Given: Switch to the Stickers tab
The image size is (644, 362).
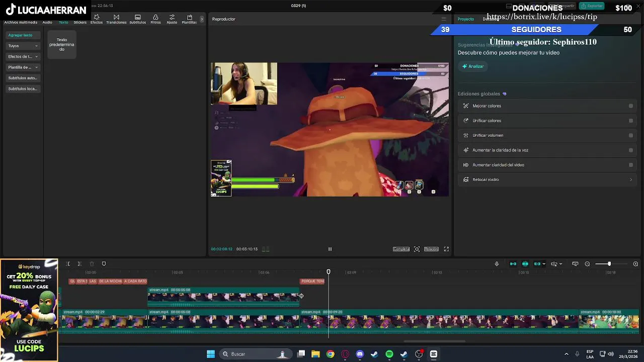Looking at the screenshot, I should click(x=80, y=23).
